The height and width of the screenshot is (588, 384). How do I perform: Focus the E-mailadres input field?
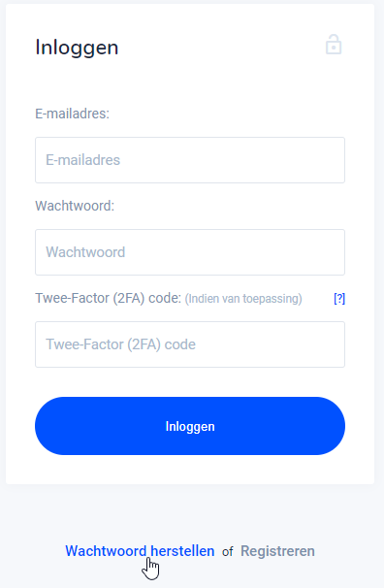190,160
